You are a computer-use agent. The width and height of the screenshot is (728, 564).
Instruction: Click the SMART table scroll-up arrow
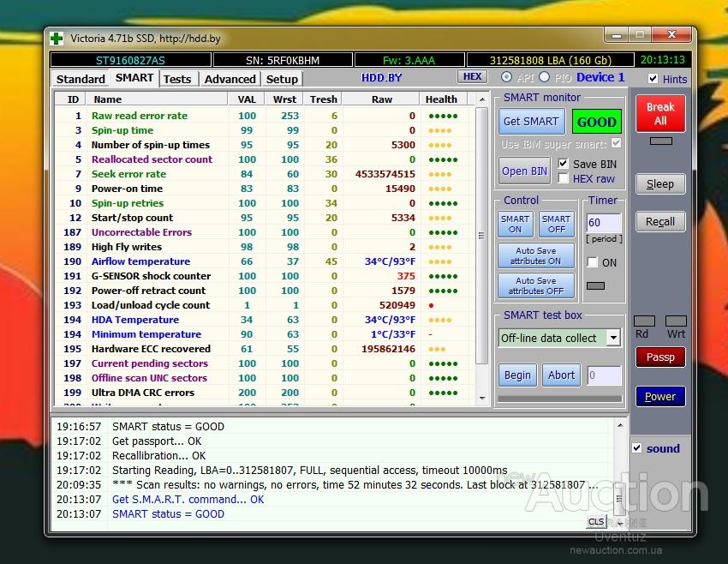point(482,99)
